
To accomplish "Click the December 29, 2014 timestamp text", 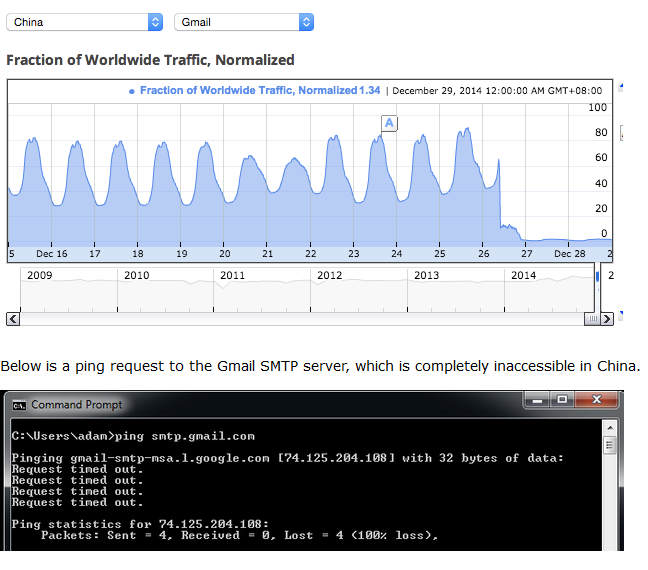I will [x=497, y=91].
